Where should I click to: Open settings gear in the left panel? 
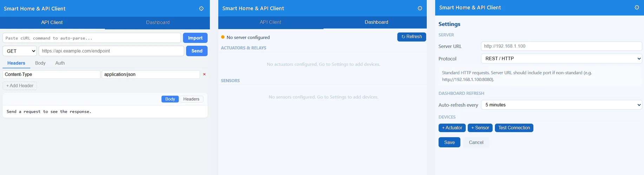[x=201, y=8]
